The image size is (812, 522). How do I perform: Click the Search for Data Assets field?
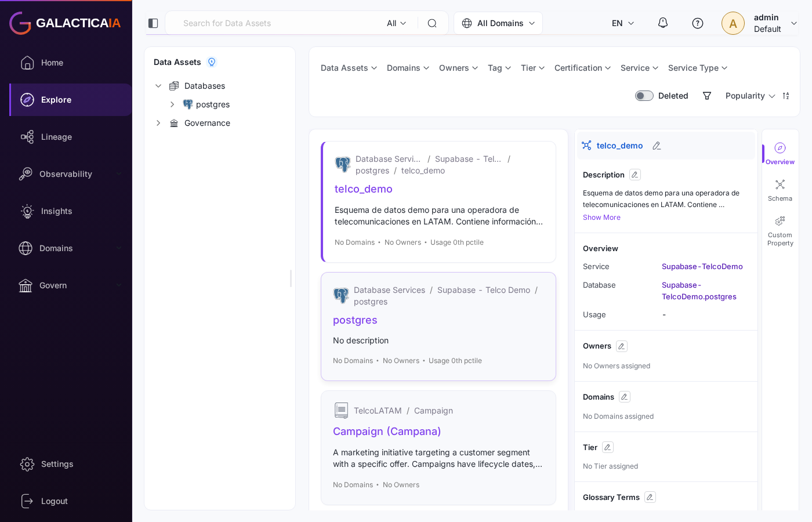278,23
